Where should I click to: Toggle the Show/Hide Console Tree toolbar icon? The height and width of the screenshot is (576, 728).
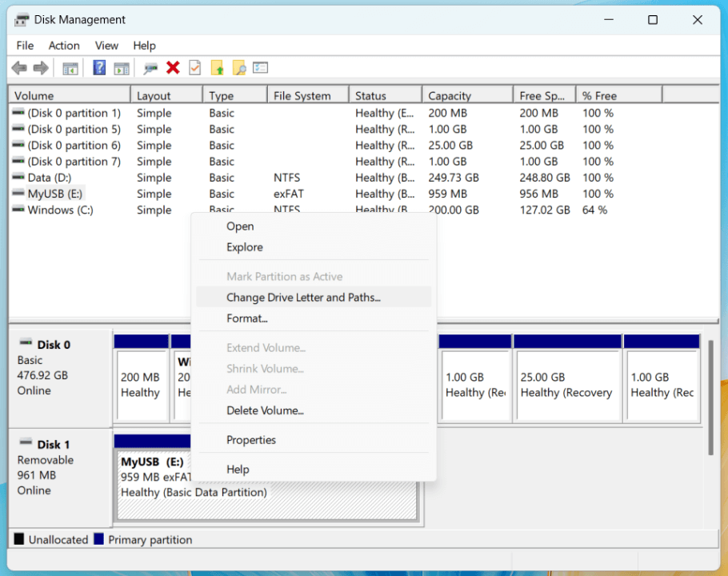pyautogui.click(x=70, y=67)
